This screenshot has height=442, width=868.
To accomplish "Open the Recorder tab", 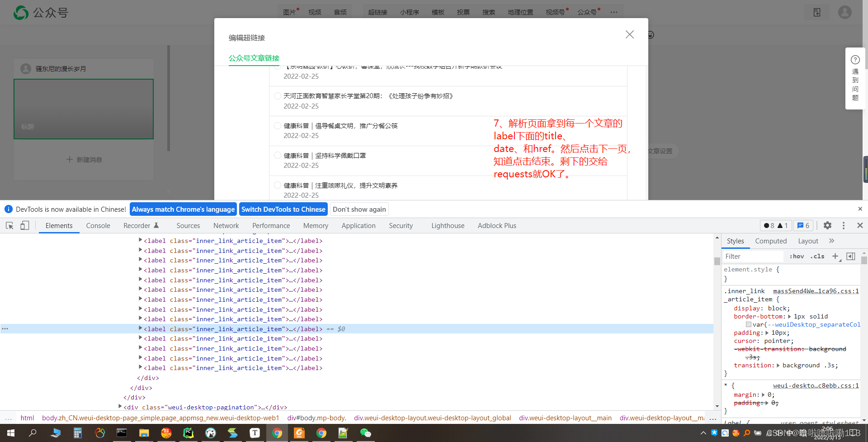I will [x=141, y=225].
